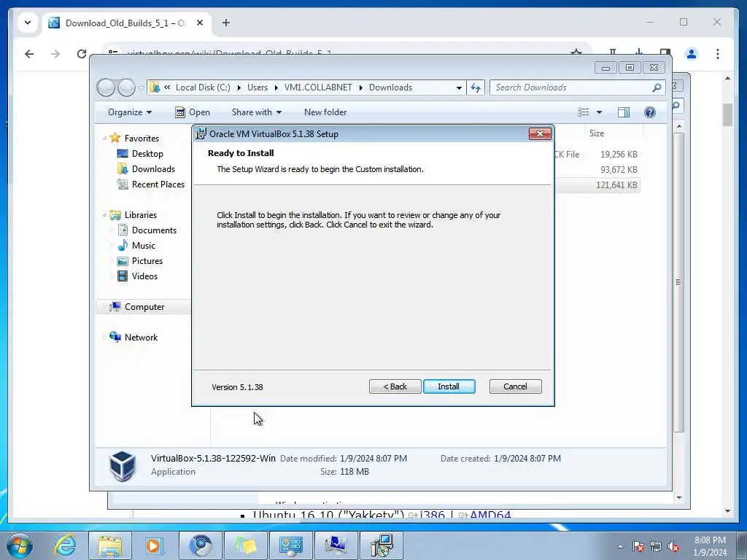747x560 pixels.
Task: Reload the Chrome page
Action: tap(82, 54)
